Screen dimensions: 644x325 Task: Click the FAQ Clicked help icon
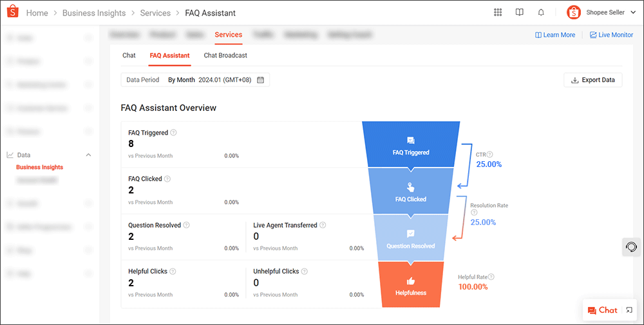[167, 179]
